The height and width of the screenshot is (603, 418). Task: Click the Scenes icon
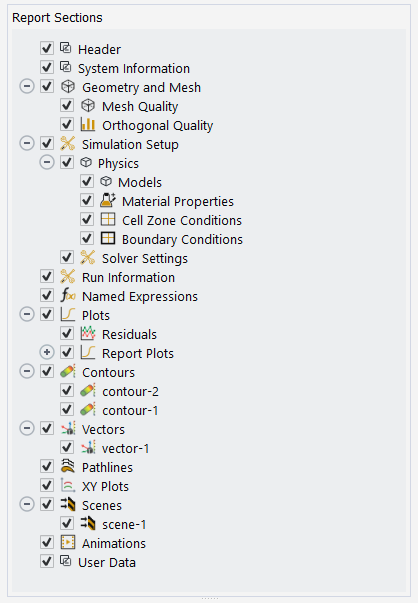point(68,505)
